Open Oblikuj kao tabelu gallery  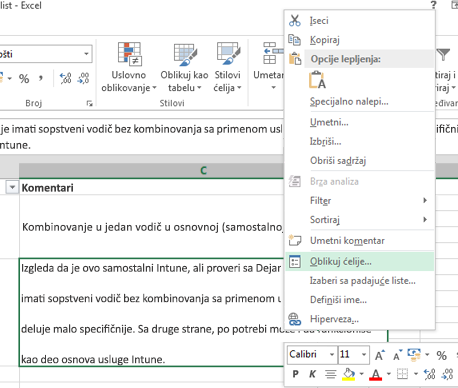pos(184,68)
